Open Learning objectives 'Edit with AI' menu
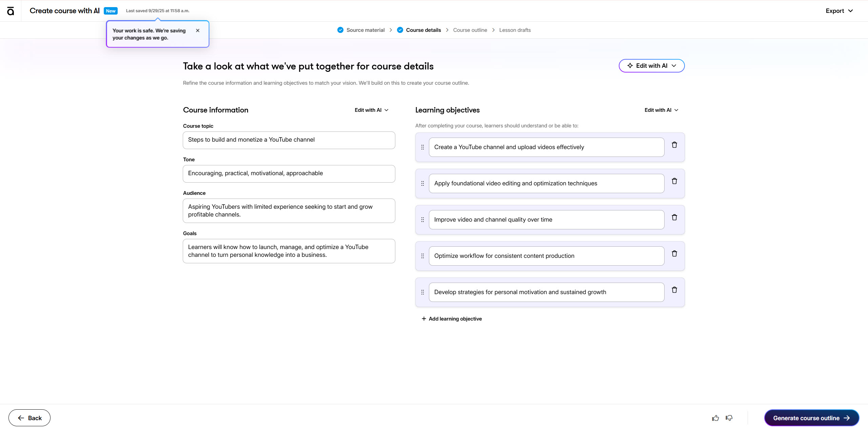Viewport: 868px width, 431px height. [x=661, y=110]
